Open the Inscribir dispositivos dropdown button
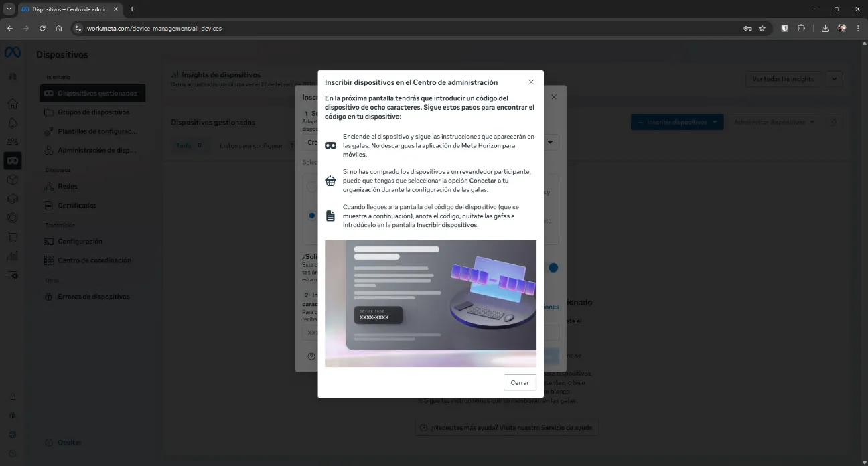Viewport: 868px width, 466px height. (677, 122)
